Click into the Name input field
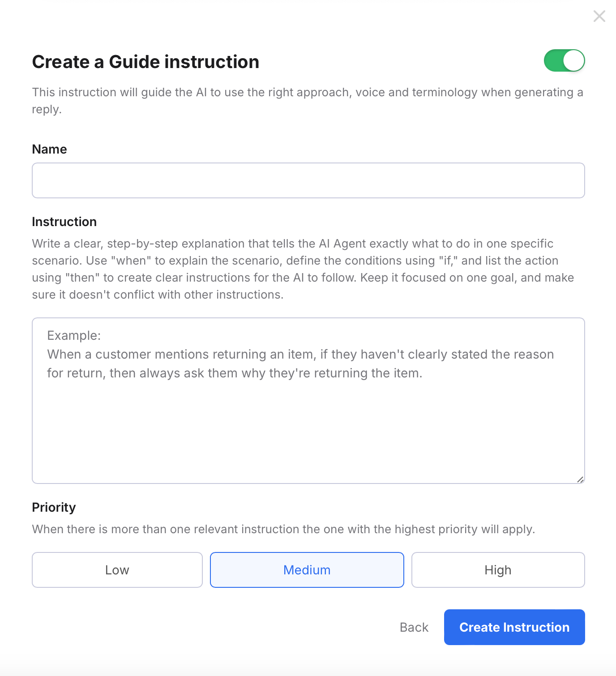This screenshot has width=616, height=676. (308, 180)
